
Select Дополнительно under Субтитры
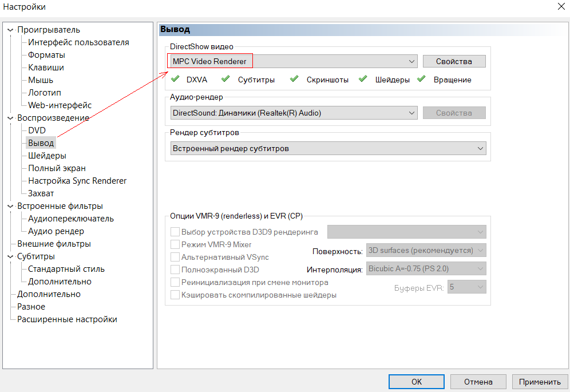[60, 282]
